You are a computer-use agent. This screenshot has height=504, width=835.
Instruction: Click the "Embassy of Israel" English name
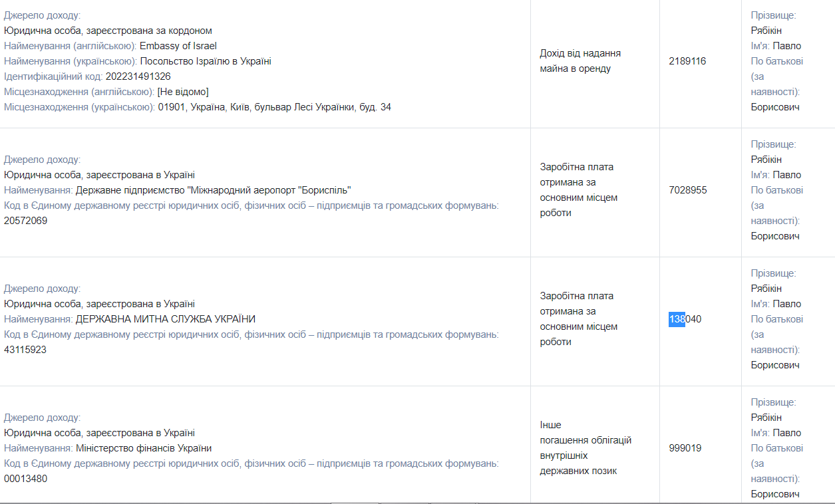[178, 46]
